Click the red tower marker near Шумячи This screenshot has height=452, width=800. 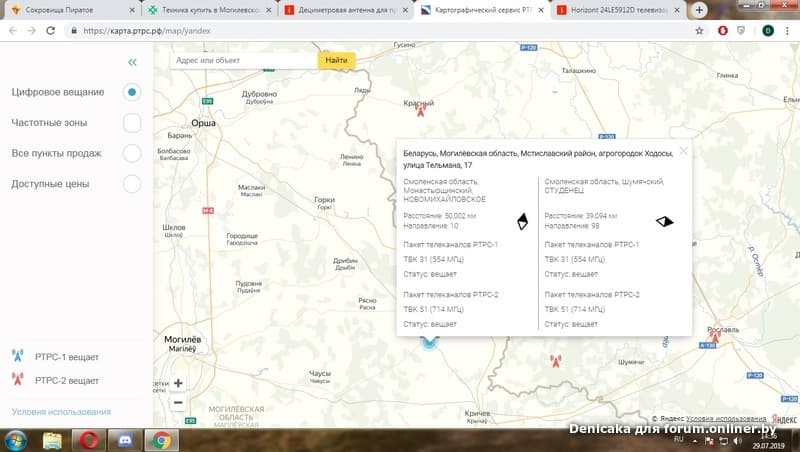556,361
